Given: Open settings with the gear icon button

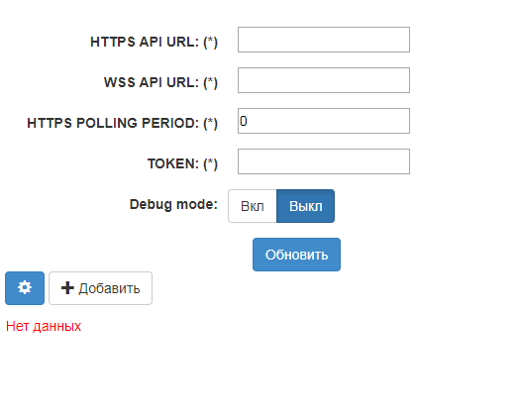Looking at the screenshot, I should [x=25, y=288].
